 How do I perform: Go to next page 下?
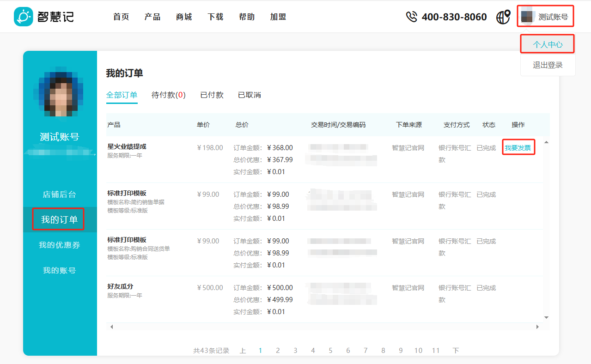coord(456,351)
